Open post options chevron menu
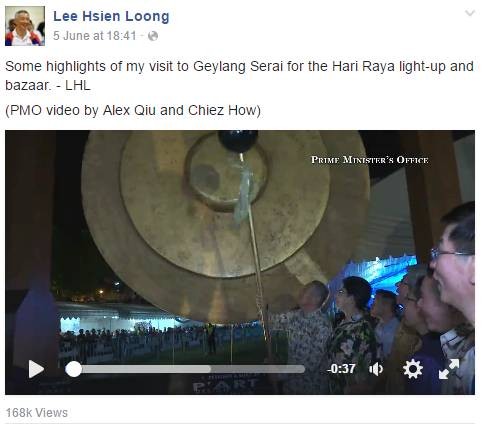Screen dimensions: 484x424 click(x=470, y=13)
